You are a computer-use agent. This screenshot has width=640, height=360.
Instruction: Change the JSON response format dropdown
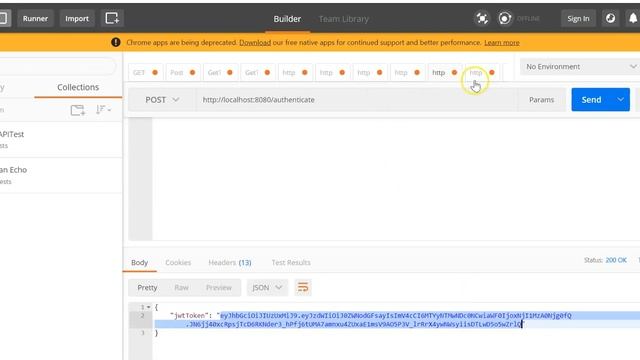point(267,287)
